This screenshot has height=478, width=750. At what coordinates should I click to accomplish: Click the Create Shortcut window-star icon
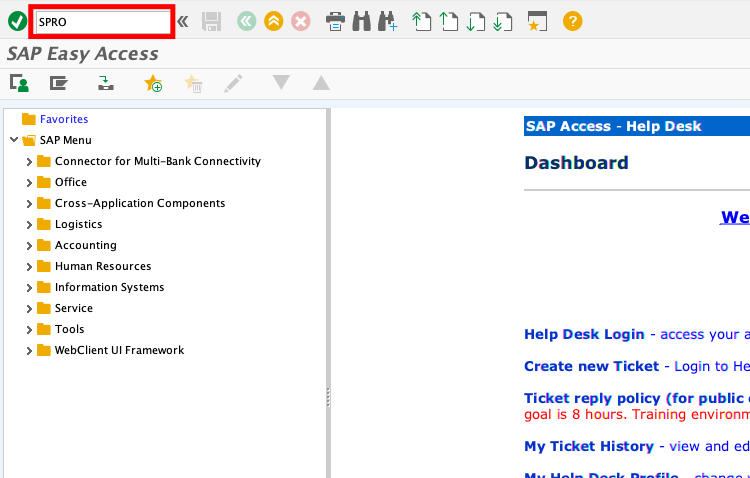(x=537, y=22)
